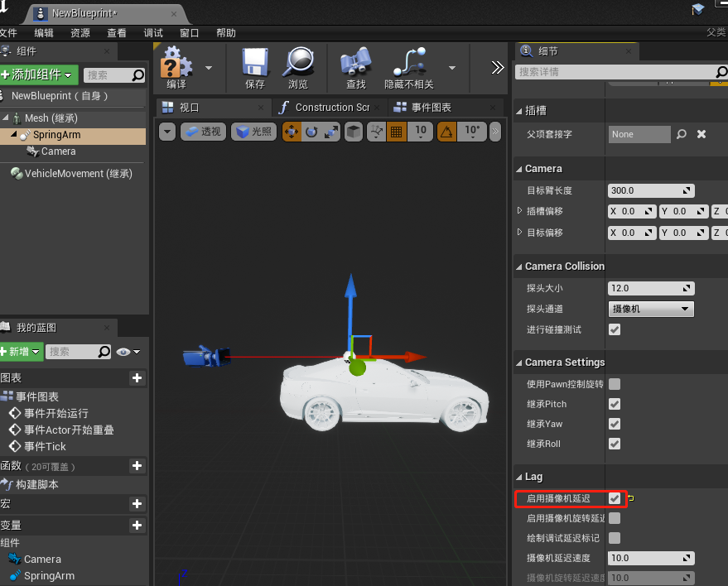Viewport: 728px width, 586px height.
Task: Expand viewport toolbar overflow chevron
Action: coord(495,132)
